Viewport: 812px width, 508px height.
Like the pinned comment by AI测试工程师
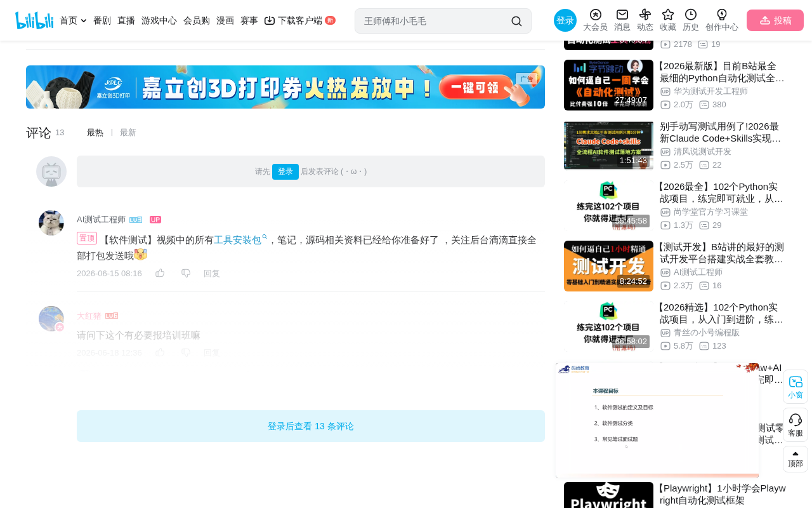tap(160, 273)
